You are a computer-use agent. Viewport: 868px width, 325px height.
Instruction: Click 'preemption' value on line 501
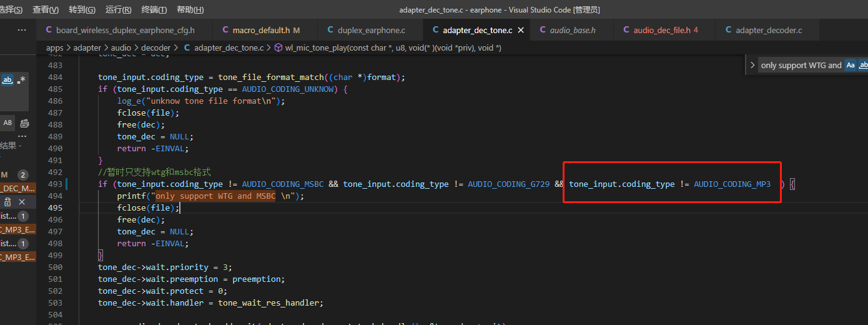[256, 279]
